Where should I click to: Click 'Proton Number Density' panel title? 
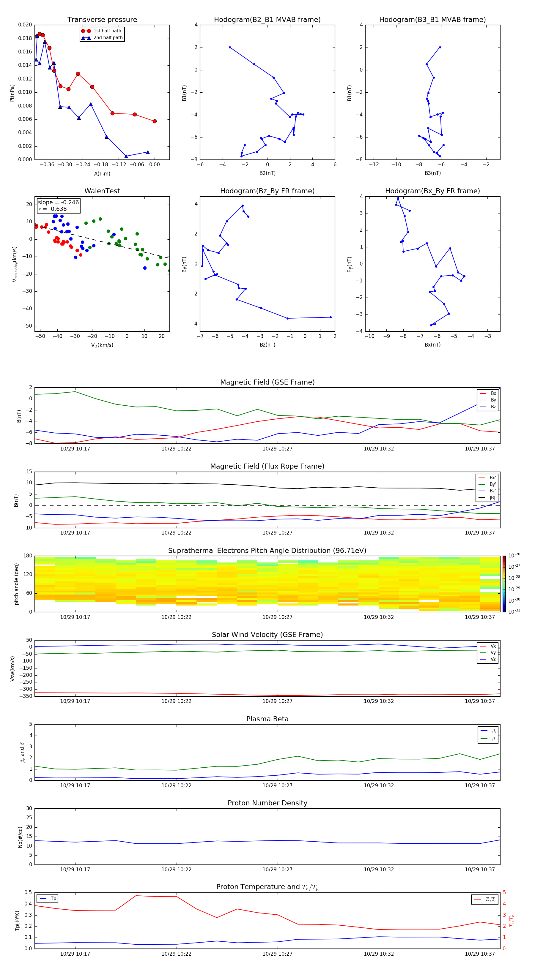coord(267,803)
